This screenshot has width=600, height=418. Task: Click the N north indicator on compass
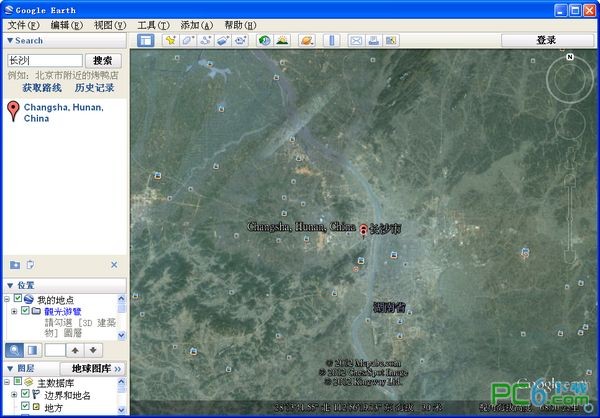tap(570, 57)
